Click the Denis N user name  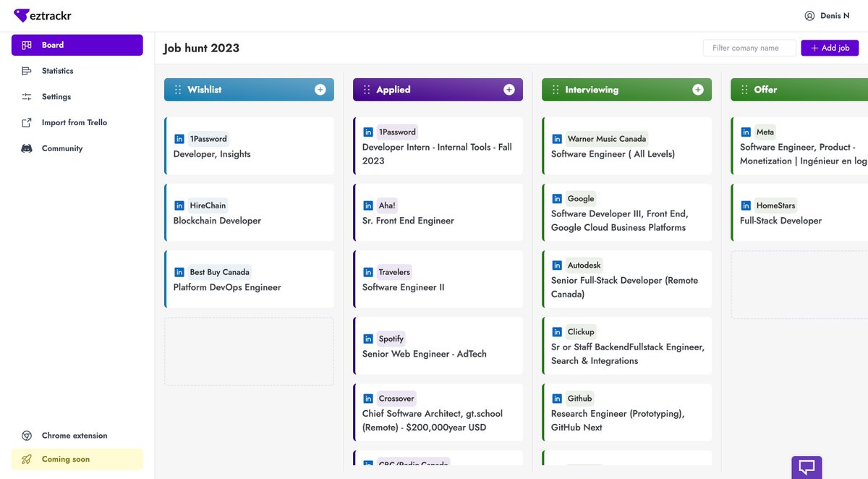point(835,16)
